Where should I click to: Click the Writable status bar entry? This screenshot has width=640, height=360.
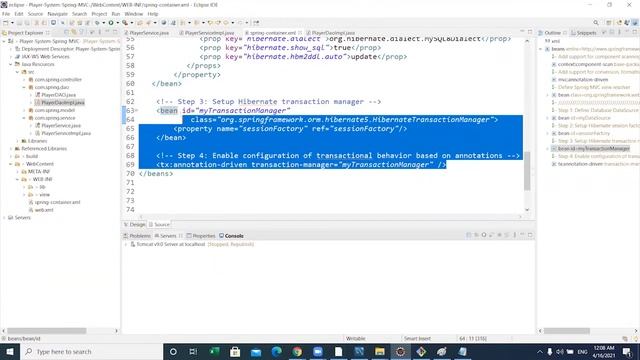(x=356, y=338)
